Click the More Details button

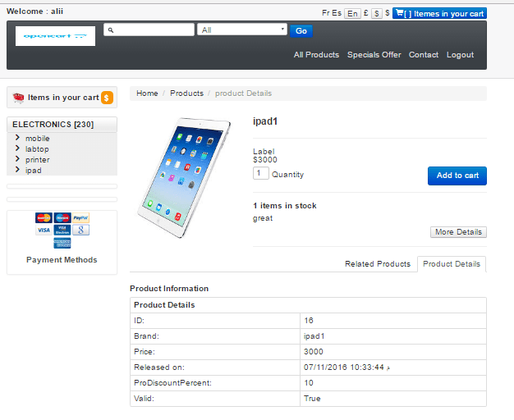pyautogui.click(x=457, y=232)
